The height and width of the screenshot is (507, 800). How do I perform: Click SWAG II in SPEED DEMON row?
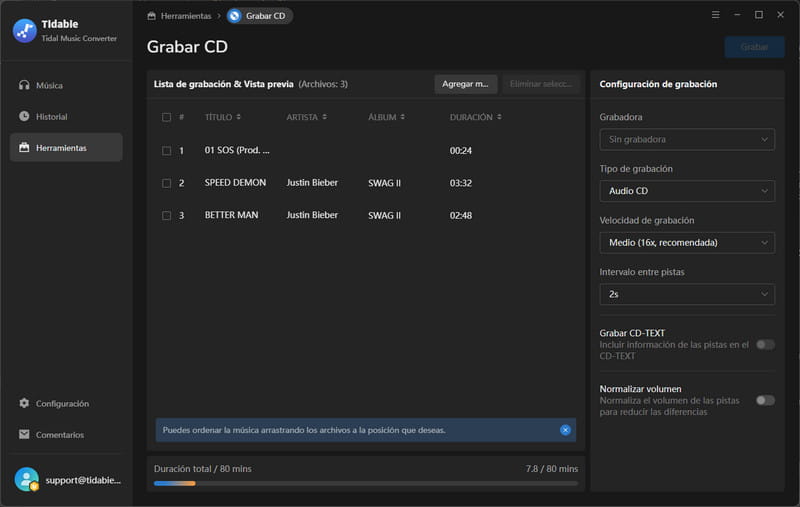pyautogui.click(x=384, y=183)
